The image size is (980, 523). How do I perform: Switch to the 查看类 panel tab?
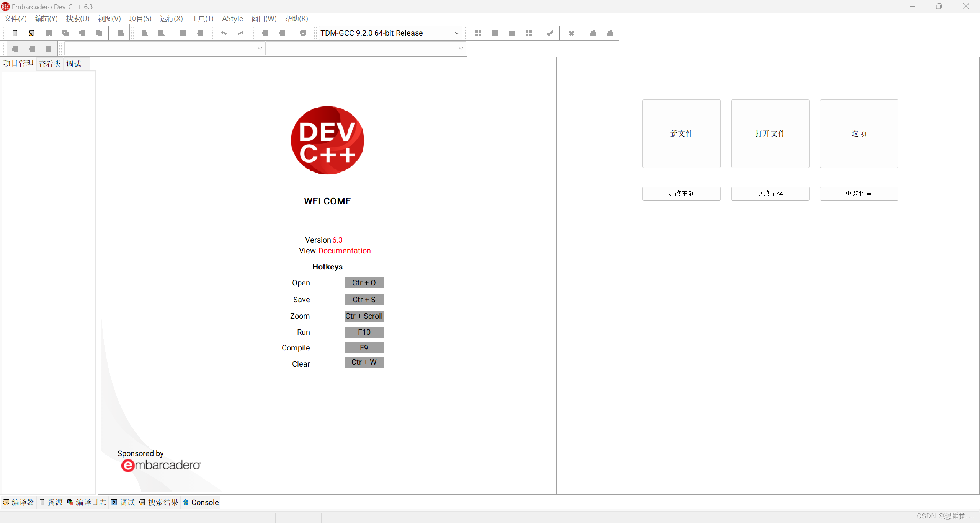[x=50, y=64]
